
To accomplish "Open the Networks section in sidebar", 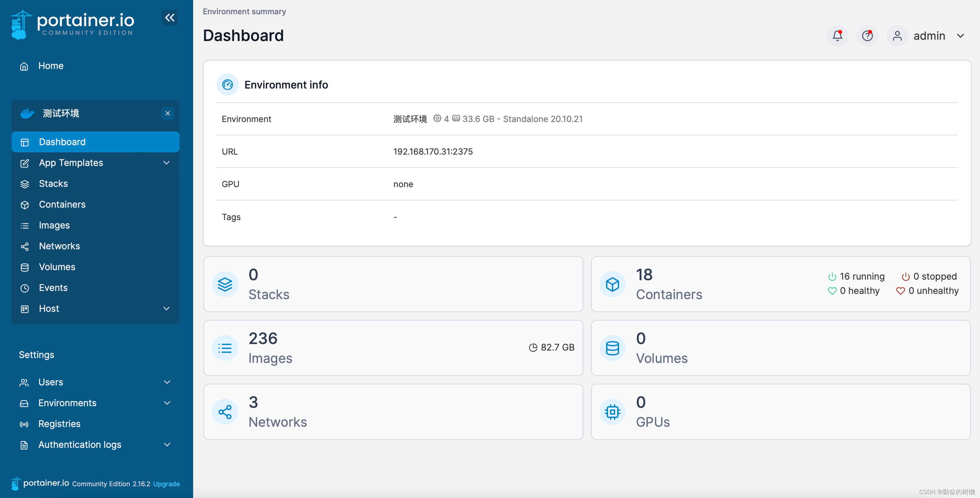I will (59, 246).
